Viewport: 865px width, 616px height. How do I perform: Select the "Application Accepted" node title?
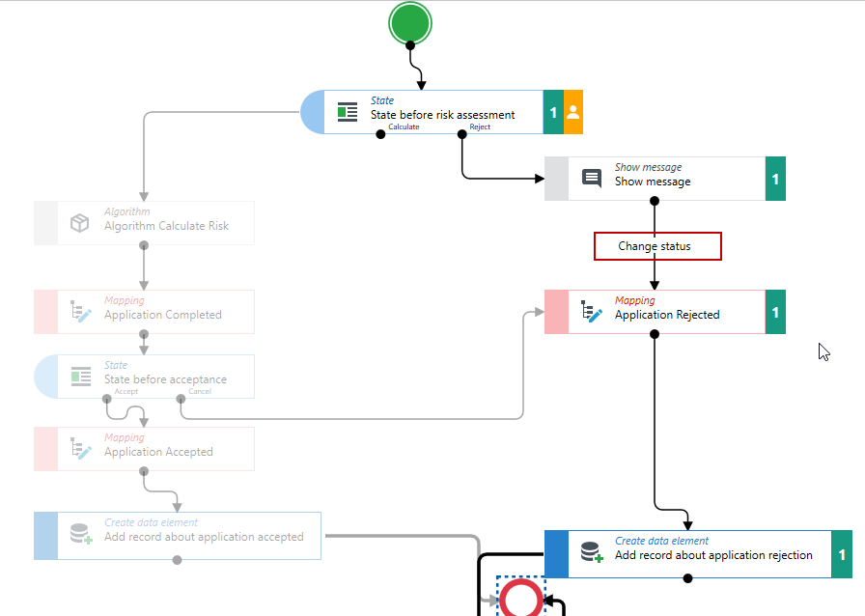pyautogui.click(x=158, y=452)
